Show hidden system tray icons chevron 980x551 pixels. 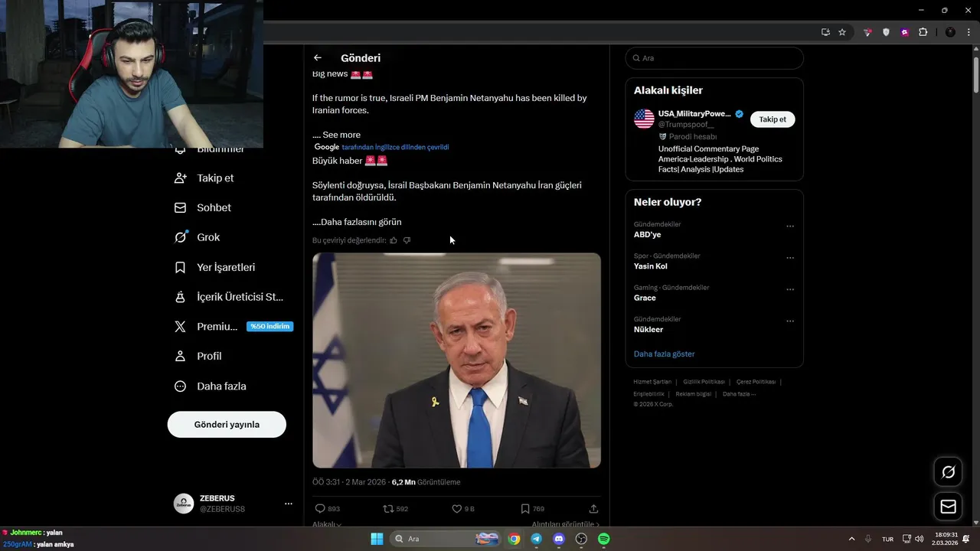[x=851, y=539]
